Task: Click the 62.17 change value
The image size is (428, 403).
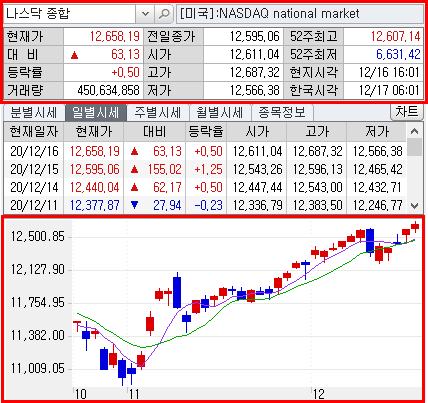Action: pyautogui.click(x=167, y=187)
